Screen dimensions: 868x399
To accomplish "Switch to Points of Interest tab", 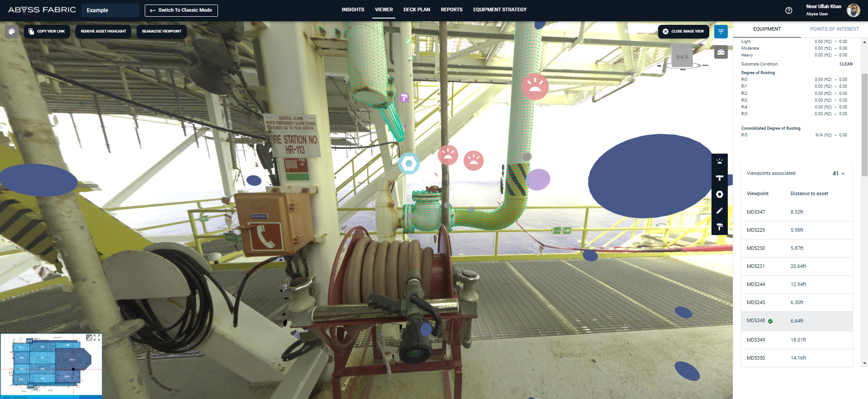I will click(834, 29).
